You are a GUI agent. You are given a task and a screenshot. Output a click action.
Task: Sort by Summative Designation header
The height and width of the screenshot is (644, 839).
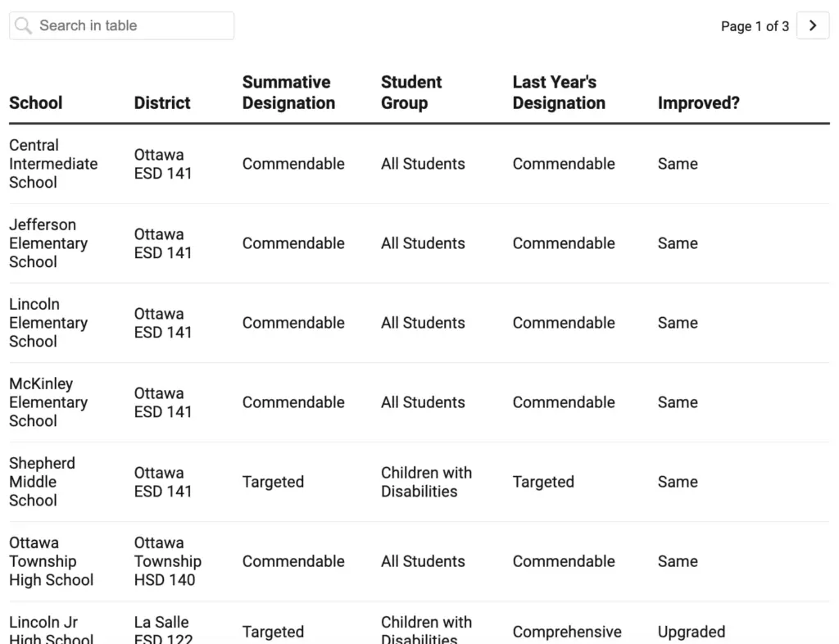pyautogui.click(x=288, y=93)
